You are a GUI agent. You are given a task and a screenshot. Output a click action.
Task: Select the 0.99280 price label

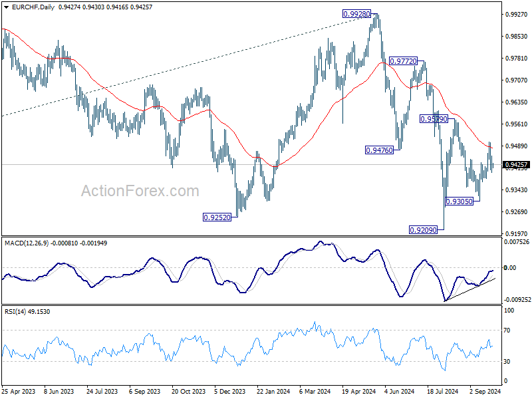(356, 14)
